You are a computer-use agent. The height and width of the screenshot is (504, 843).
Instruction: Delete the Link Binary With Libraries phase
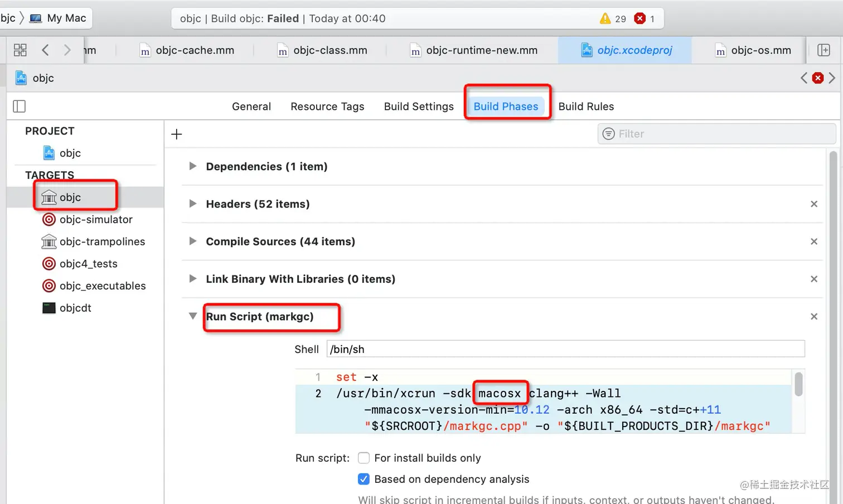814,279
